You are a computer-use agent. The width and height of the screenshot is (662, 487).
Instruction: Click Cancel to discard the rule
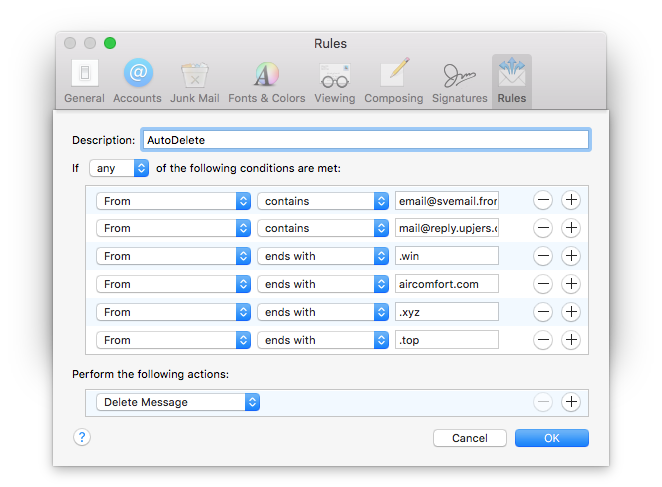(469, 438)
